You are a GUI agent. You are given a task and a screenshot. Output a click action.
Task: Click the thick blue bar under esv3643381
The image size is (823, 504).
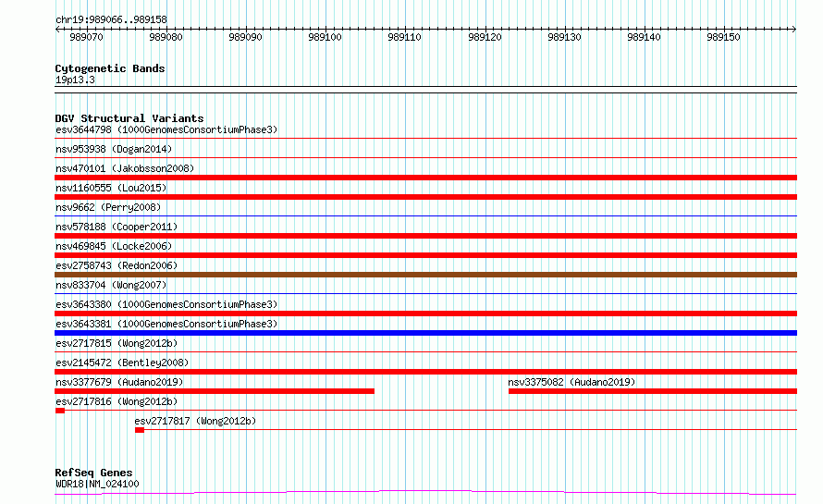tap(425, 333)
